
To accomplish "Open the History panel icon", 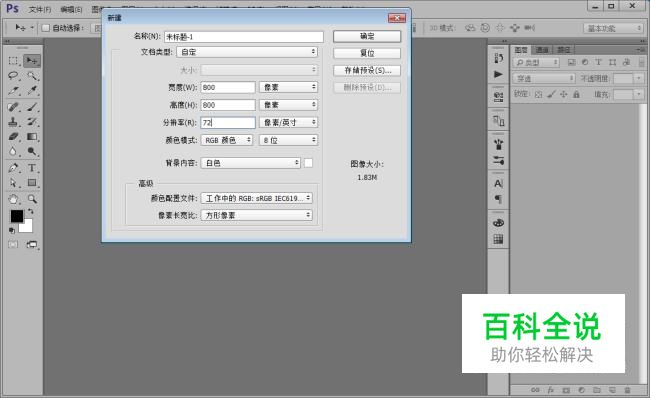I will (x=498, y=58).
